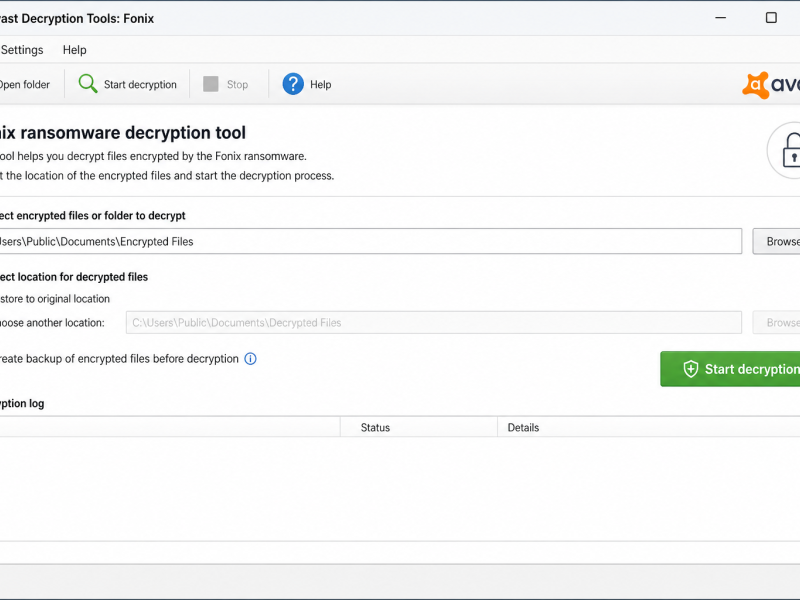Minimize the decryption tool window

pyautogui.click(x=720, y=18)
